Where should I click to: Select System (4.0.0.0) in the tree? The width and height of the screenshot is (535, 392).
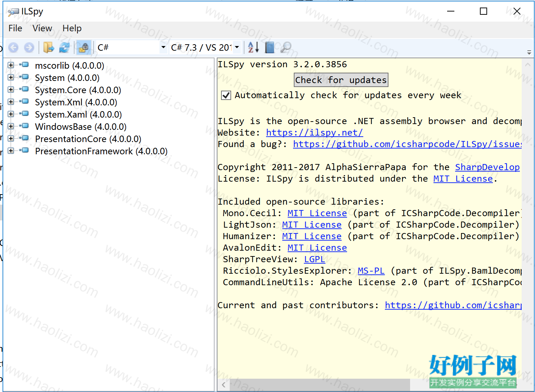pyautogui.click(x=67, y=78)
